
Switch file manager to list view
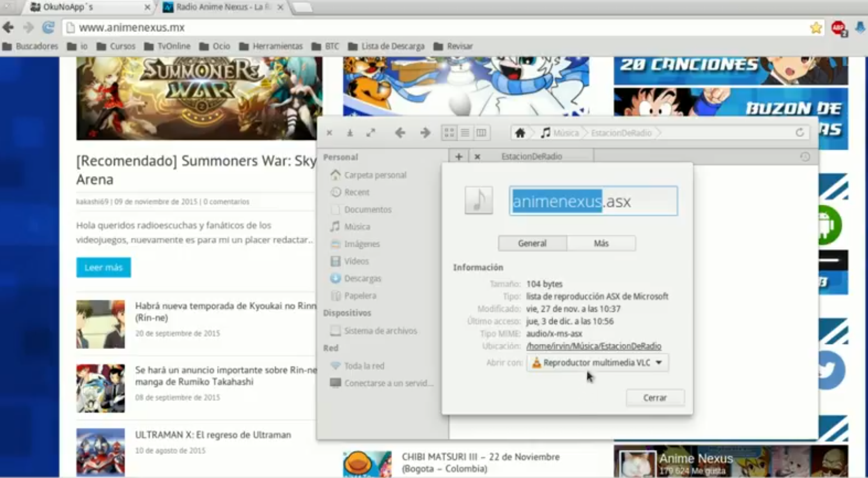point(465,133)
